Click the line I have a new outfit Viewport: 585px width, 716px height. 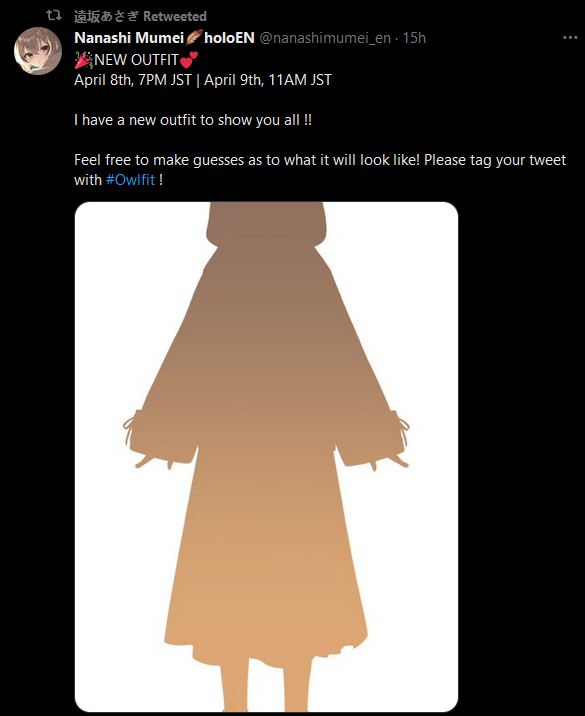coord(193,120)
